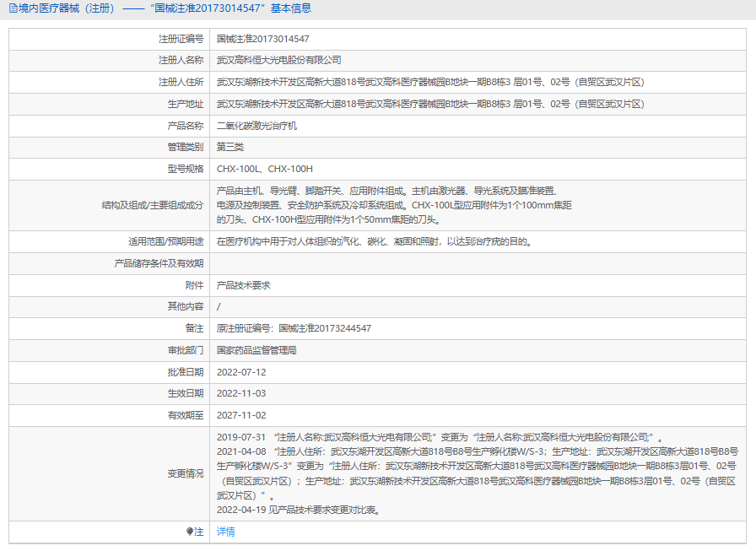Click the page title 境内医疗器械（注册）
This screenshot has width=756, height=551.
click(x=67, y=8)
